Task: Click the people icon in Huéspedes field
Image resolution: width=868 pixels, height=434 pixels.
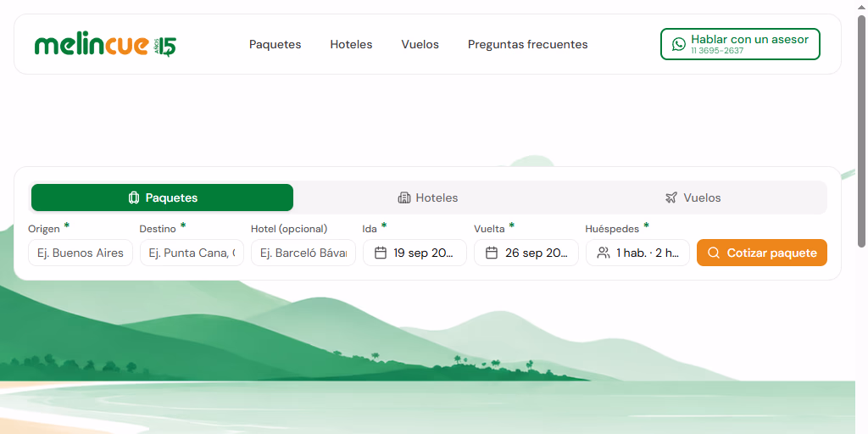Action: point(604,253)
